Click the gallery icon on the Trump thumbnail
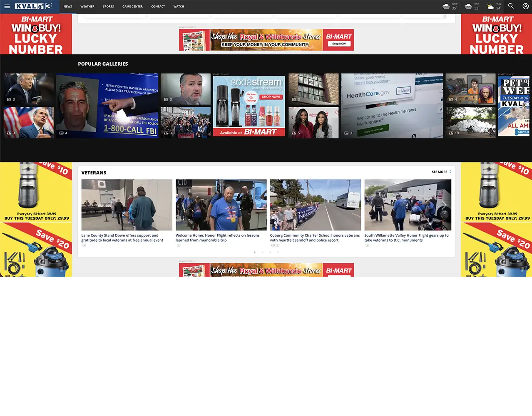The image size is (532, 416). [9, 99]
